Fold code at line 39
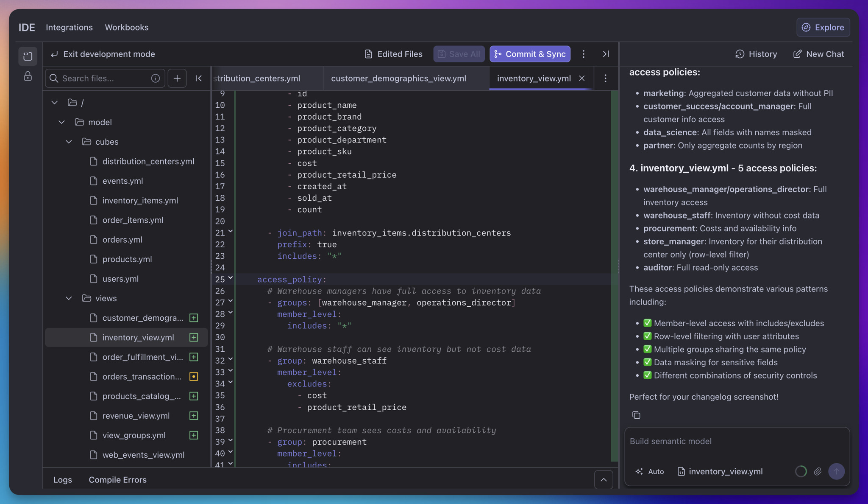This screenshot has height=504, width=868. click(231, 441)
